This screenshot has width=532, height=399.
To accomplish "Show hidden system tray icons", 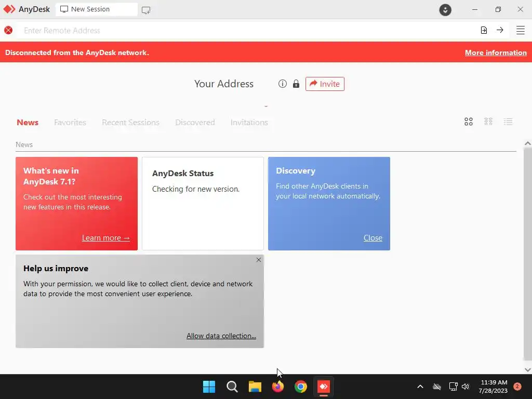I will point(420,387).
